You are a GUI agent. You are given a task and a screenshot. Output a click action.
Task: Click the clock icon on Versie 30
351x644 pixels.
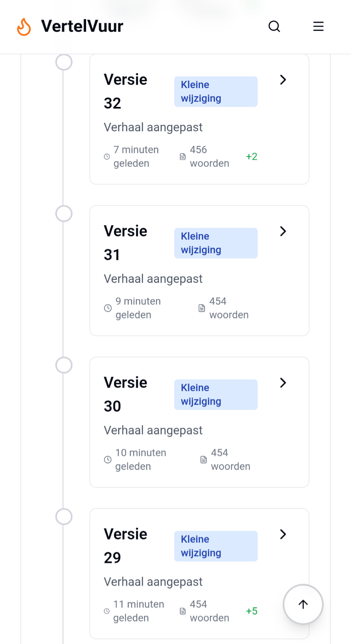point(108,460)
